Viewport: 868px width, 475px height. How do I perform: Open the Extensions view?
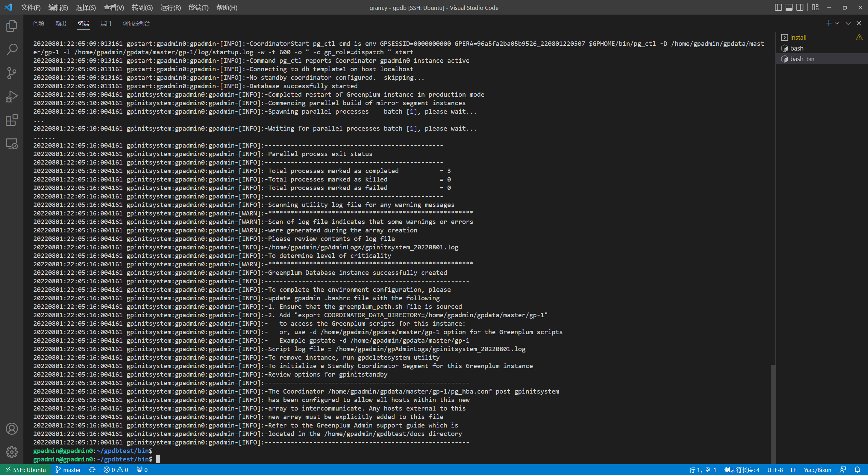[x=12, y=120]
